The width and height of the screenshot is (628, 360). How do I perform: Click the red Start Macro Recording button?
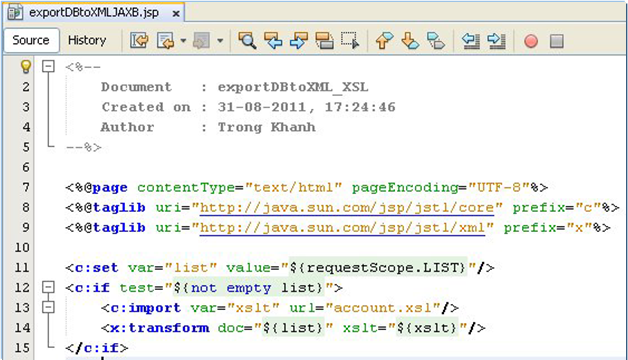(531, 41)
